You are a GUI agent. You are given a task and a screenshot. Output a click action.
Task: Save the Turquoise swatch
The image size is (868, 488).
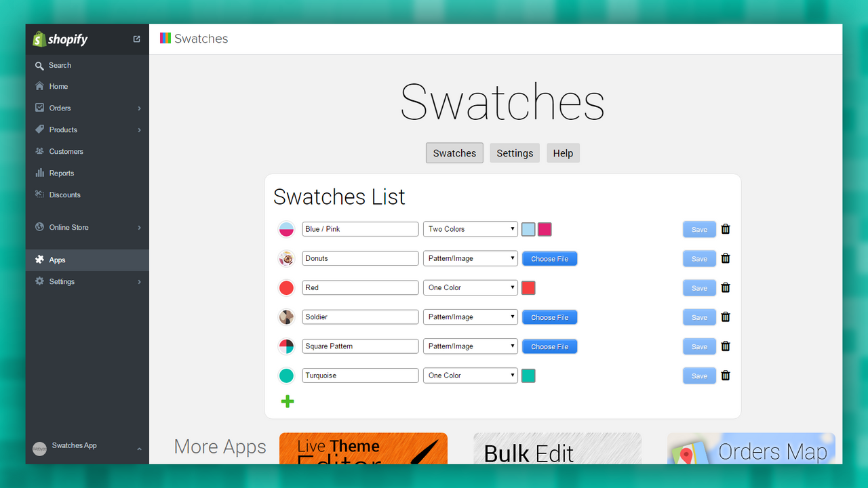699,375
